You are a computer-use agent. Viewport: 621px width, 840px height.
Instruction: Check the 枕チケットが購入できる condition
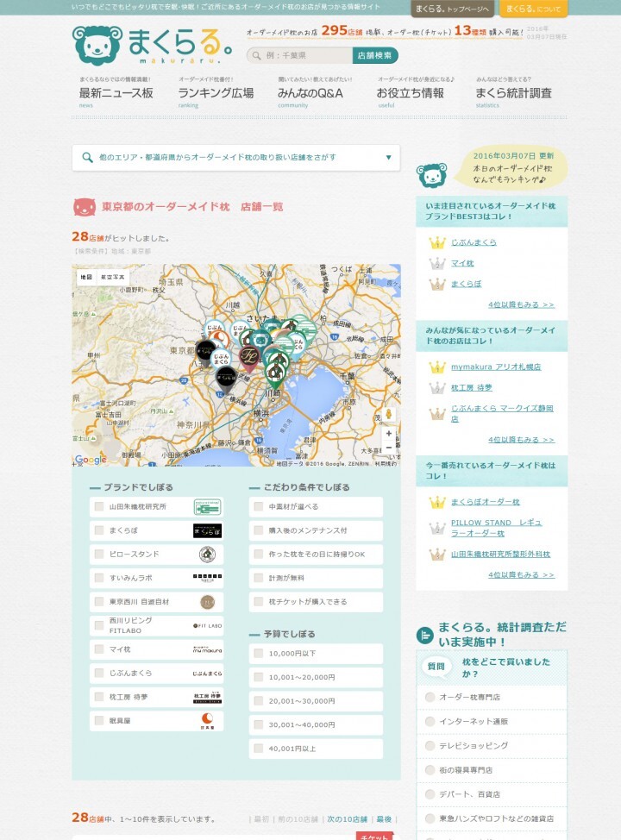[x=258, y=602]
